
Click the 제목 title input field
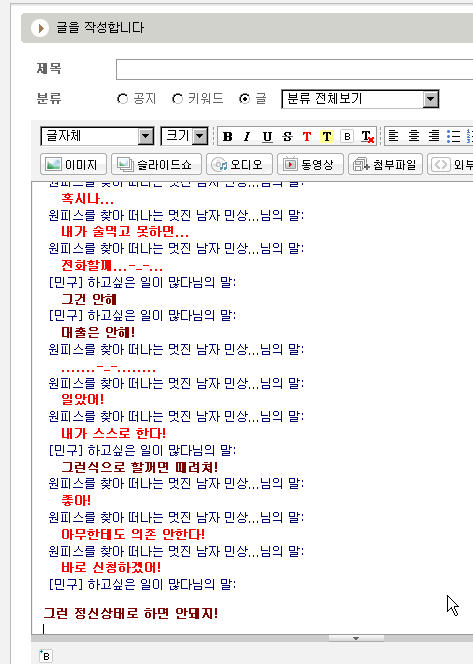(x=295, y=69)
